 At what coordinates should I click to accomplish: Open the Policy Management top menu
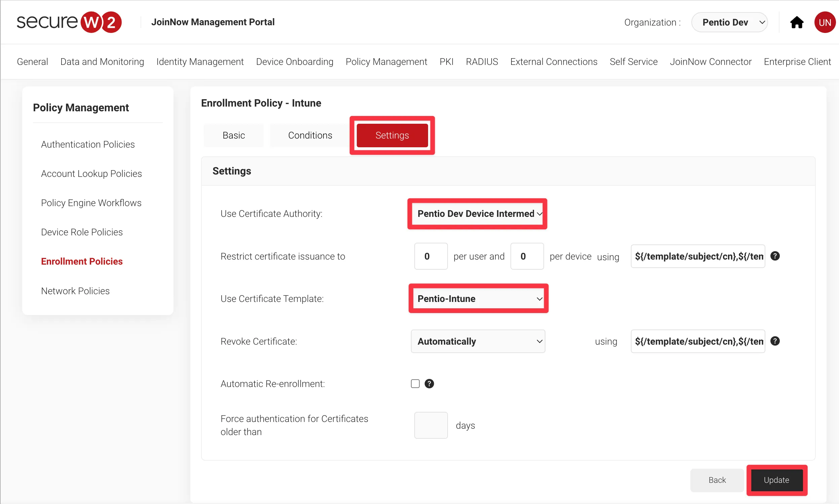(x=386, y=62)
